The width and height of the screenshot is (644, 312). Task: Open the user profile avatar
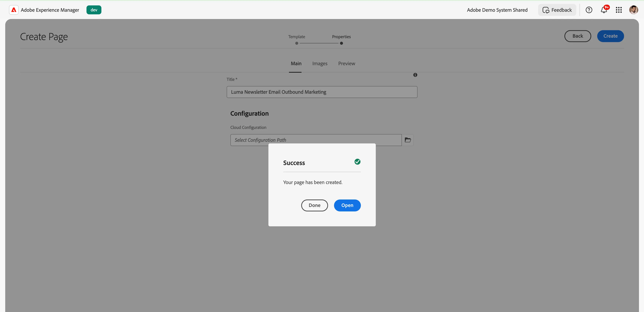(x=634, y=10)
